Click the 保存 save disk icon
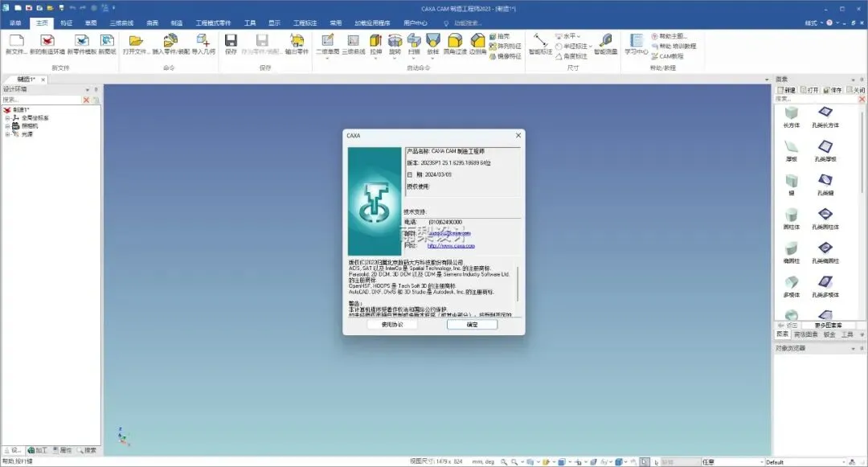 point(231,40)
